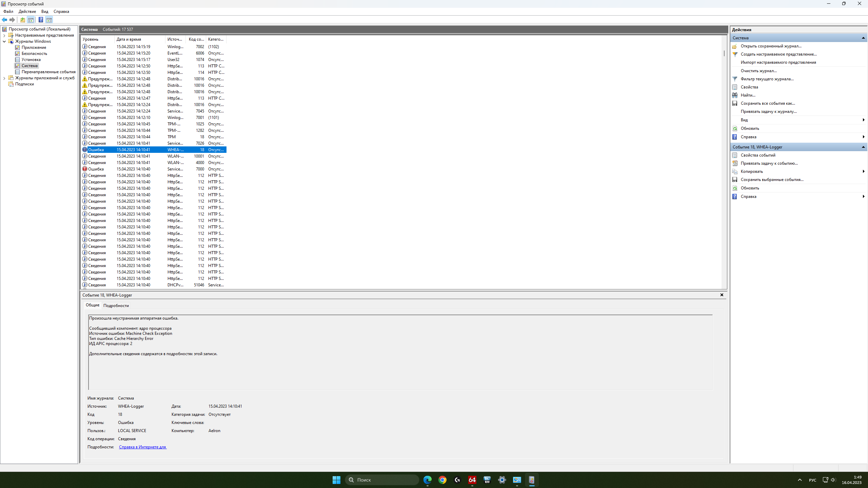The height and width of the screenshot is (488, 868).
Task: Collapse the Система actions section
Action: (x=863, y=38)
